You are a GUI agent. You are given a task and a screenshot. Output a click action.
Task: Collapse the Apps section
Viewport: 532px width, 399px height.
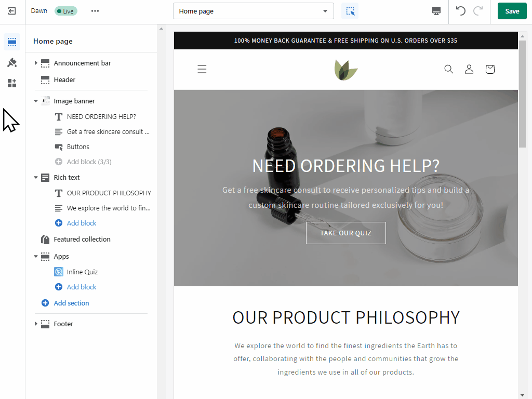36,257
